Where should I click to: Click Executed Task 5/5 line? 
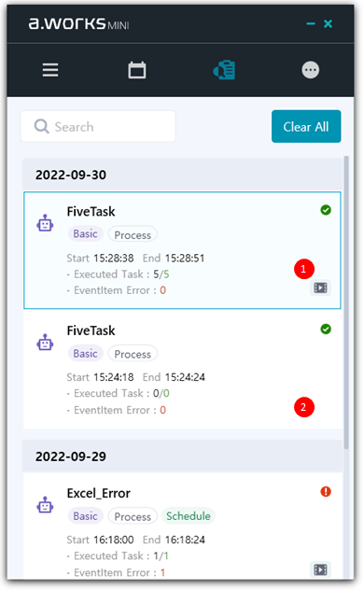[x=119, y=274]
